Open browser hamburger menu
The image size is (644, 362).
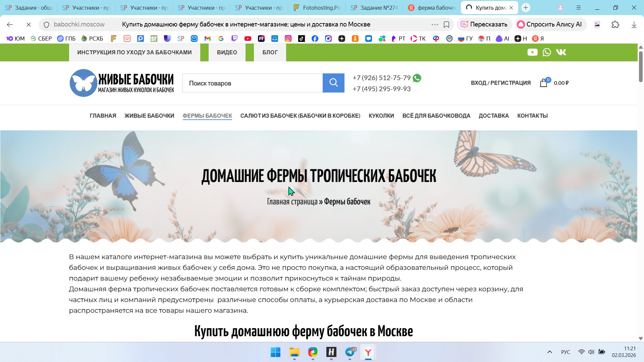579,7
